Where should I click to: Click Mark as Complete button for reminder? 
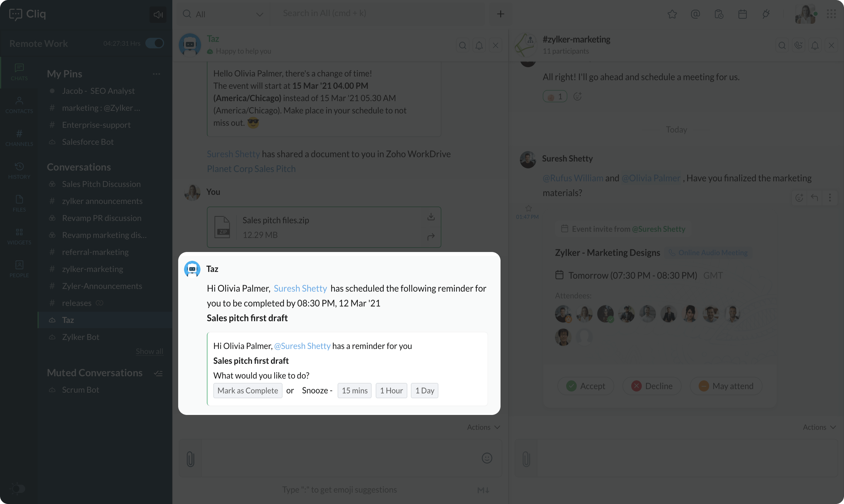coord(248,390)
